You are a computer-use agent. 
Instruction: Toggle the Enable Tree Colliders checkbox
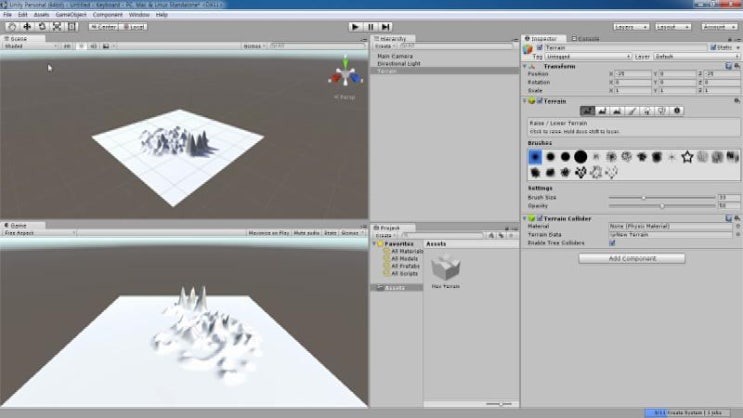point(612,243)
